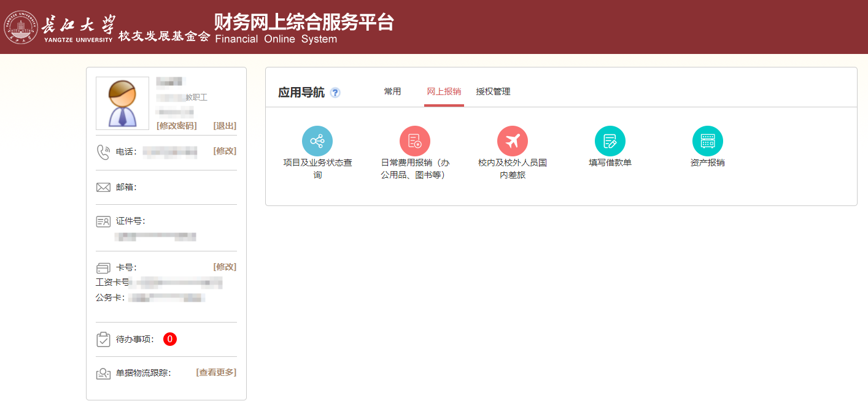Click the blue help question mark icon
The width and height of the screenshot is (868, 417).
tap(335, 93)
